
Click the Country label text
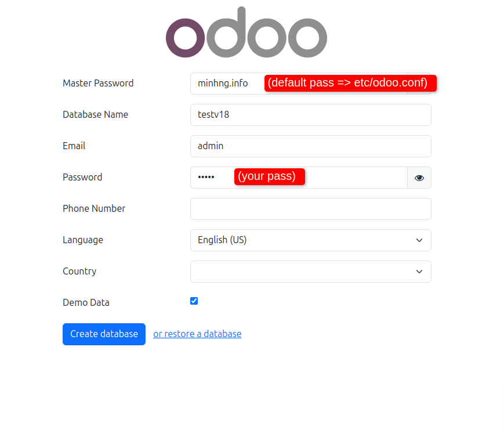(x=79, y=271)
